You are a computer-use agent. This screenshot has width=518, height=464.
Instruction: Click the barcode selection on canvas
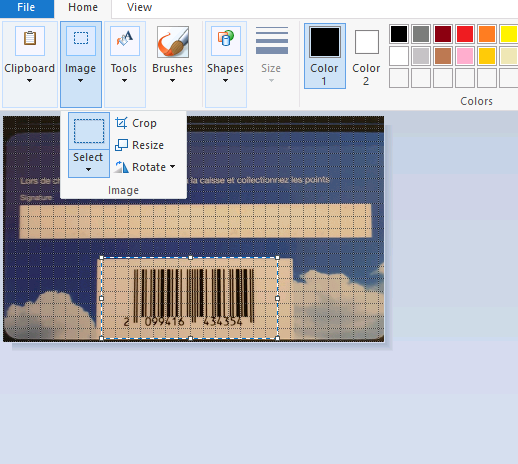click(189, 298)
